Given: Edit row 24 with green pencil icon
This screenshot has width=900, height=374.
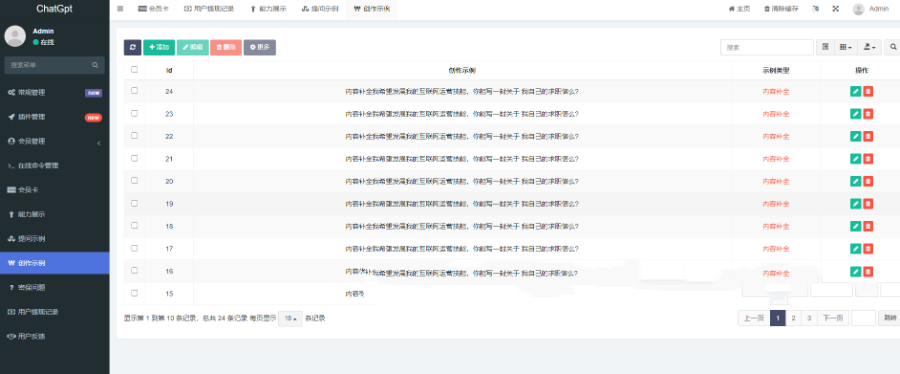Looking at the screenshot, I should point(855,91).
